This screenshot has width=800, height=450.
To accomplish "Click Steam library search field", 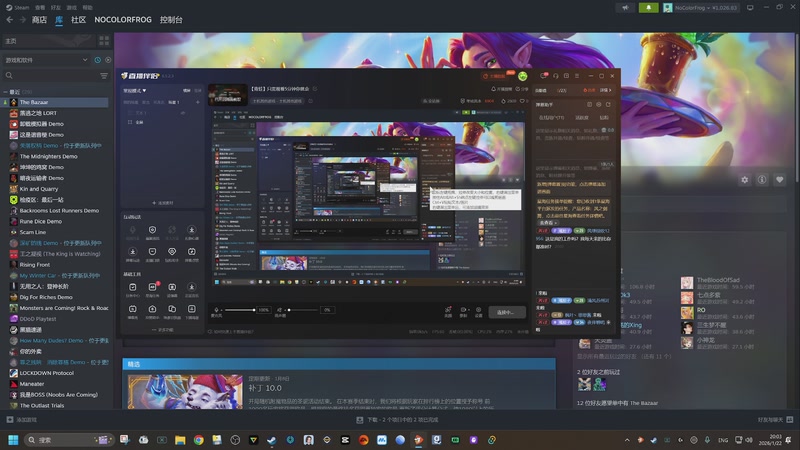I will [51, 76].
